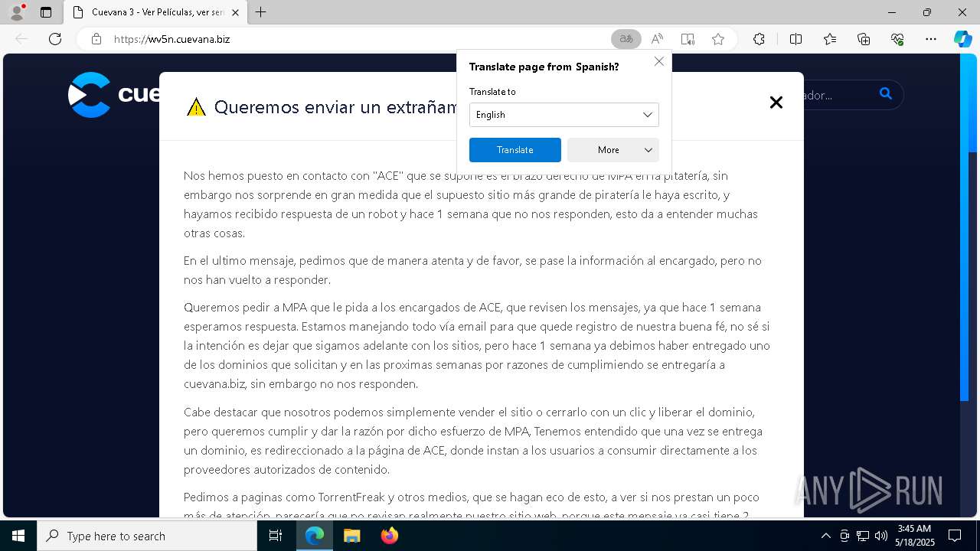This screenshot has width=980, height=551.
Task: Expand the More options dropdown
Action: [x=613, y=150]
